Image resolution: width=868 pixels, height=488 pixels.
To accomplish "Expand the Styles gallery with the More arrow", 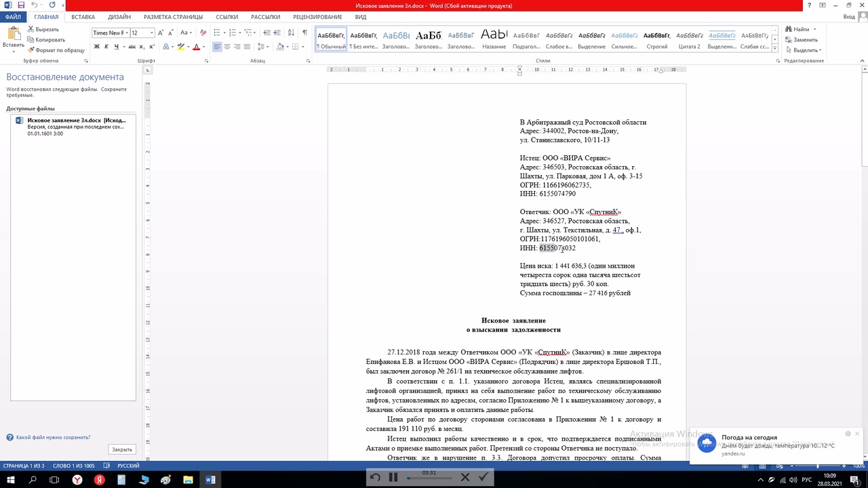I will (776, 49).
